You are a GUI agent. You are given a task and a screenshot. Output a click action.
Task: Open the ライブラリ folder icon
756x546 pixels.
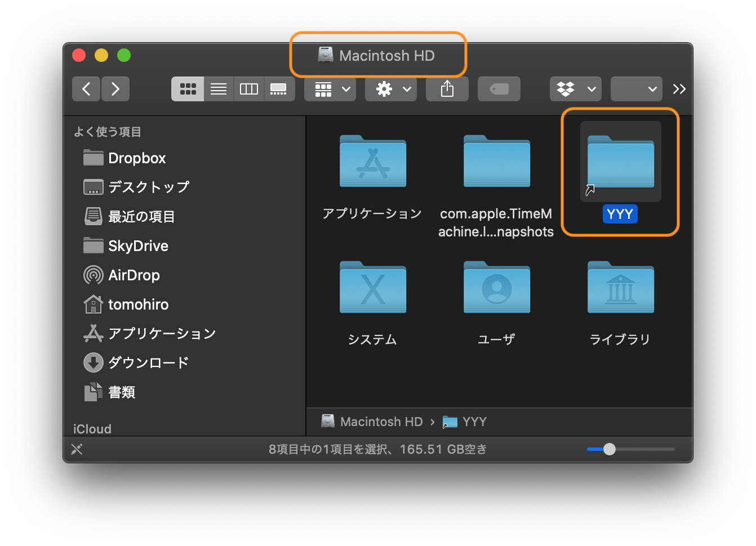tap(620, 288)
